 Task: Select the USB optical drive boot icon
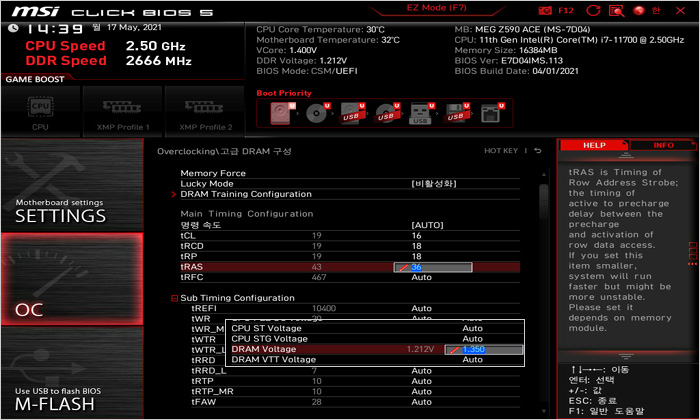pyautogui.click(x=388, y=113)
